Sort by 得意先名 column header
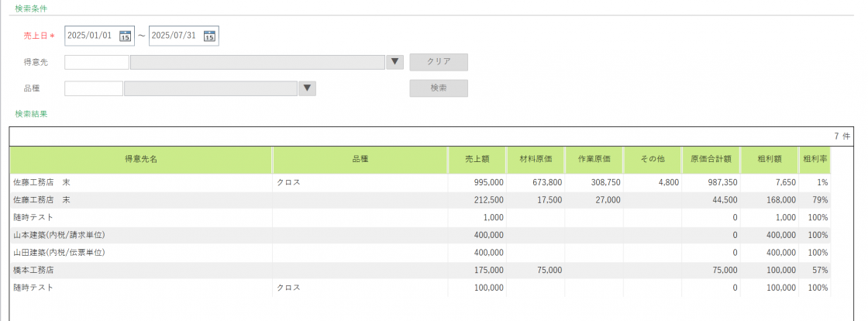Screen dimensions: 868x321 coord(141,159)
